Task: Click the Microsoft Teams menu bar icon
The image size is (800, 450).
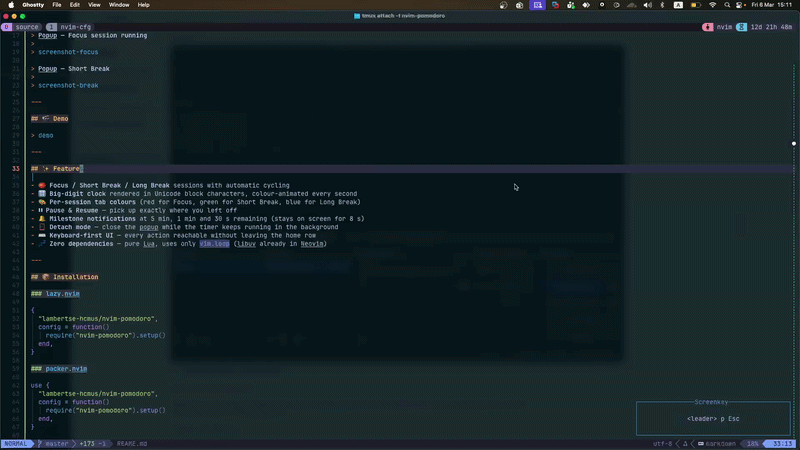Action: tap(570, 5)
